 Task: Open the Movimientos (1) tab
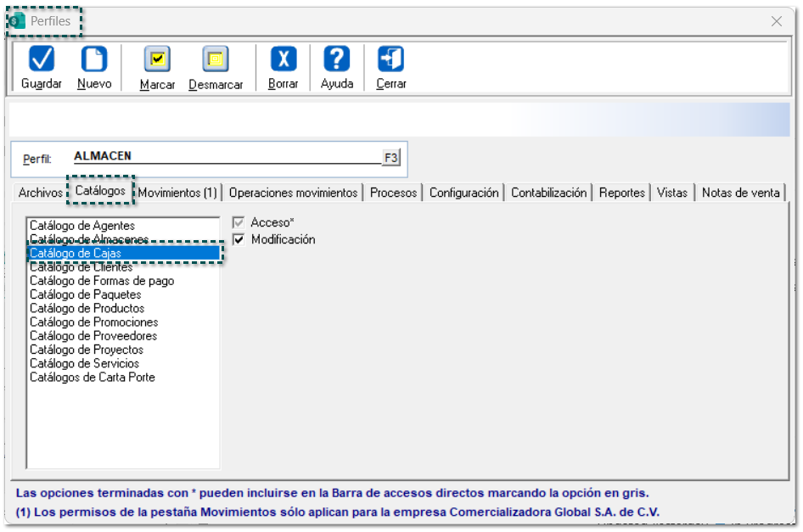177,193
